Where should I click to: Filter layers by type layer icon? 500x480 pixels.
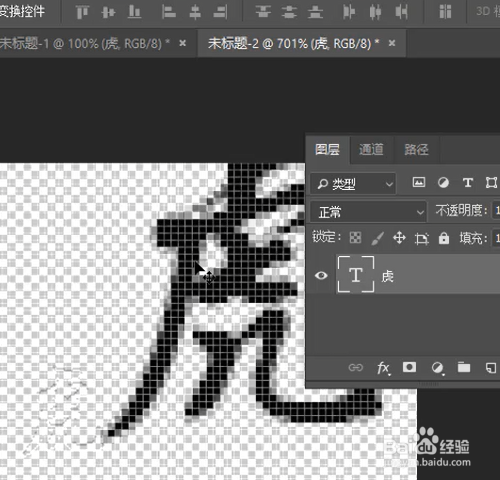468,182
